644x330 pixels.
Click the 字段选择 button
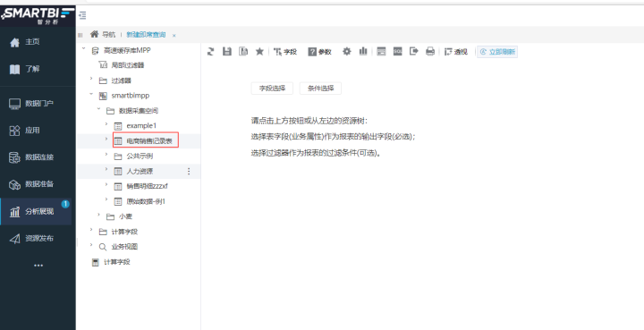coord(272,89)
